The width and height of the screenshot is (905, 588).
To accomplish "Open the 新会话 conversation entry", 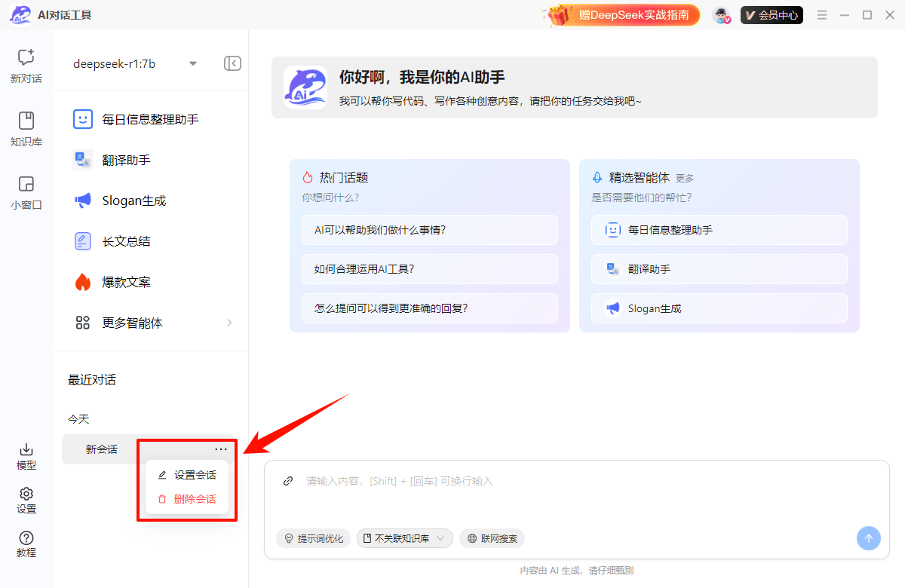I will pos(101,449).
